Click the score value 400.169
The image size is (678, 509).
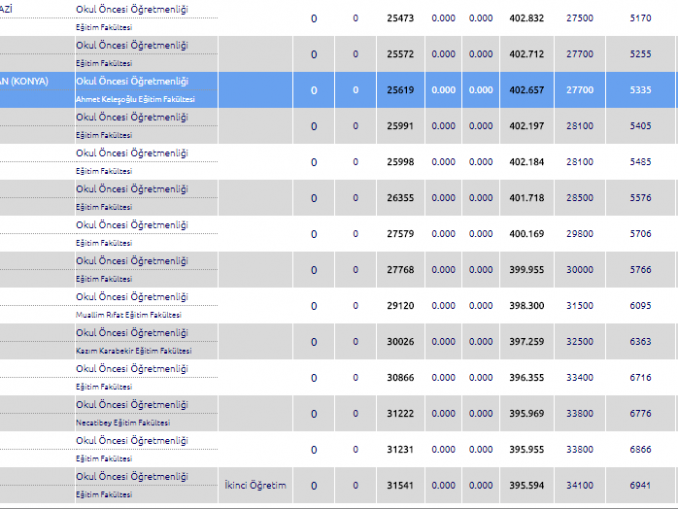pyautogui.click(x=525, y=234)
